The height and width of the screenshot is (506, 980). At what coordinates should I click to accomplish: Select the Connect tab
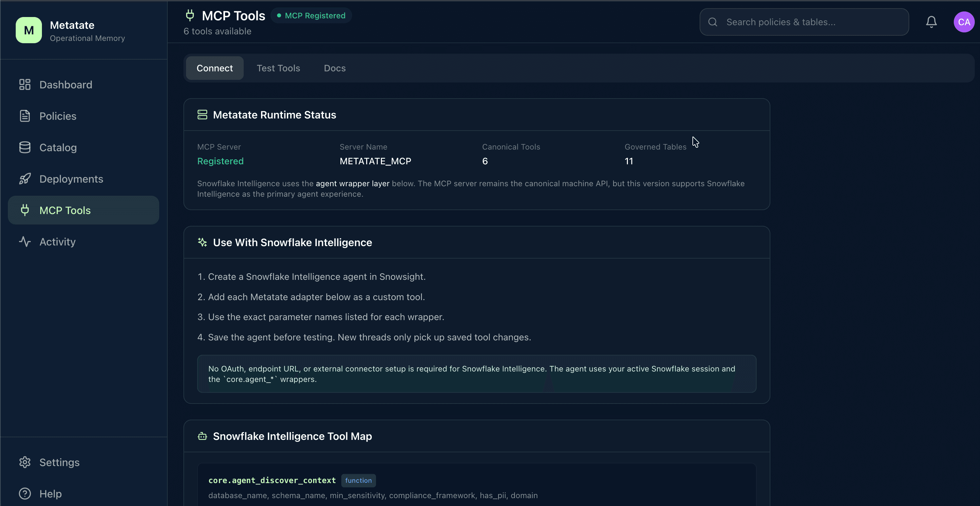tap(215, 68)
